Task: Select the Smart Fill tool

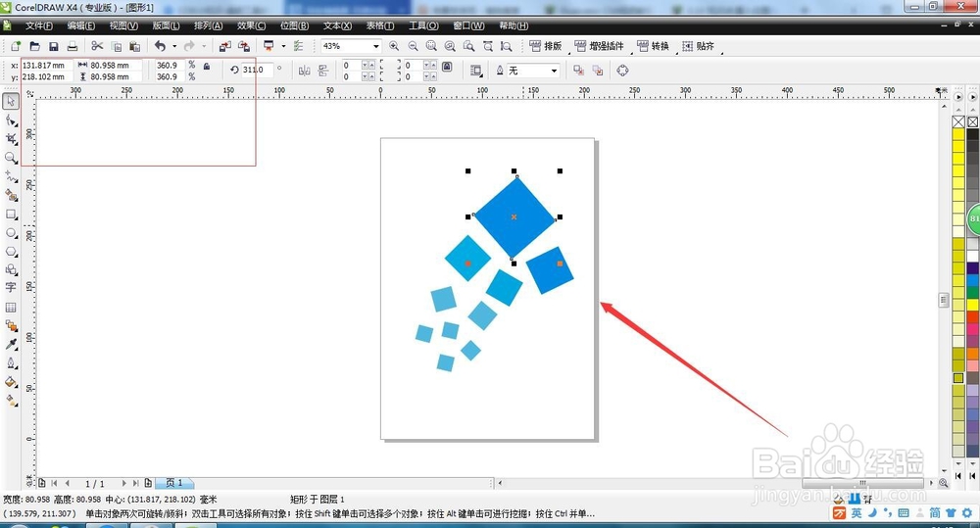Action: point(11,196)
